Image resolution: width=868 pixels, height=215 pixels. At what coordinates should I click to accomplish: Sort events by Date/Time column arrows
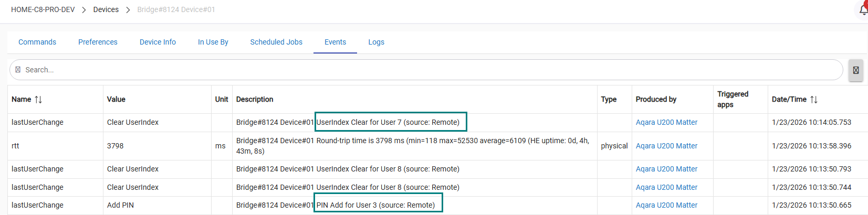pos(814,100)
